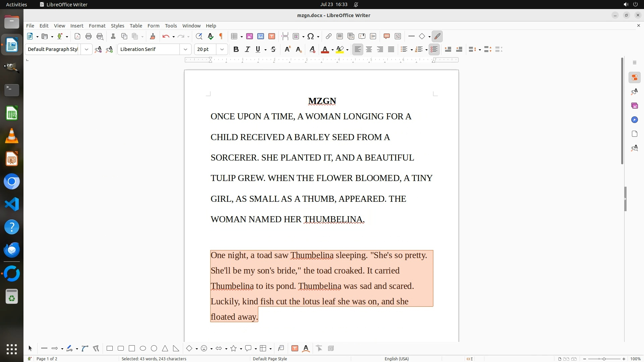The width and height of the screenshot is (644, 362).
Task: Expand the font name dropdown
Action: [185, 49]
